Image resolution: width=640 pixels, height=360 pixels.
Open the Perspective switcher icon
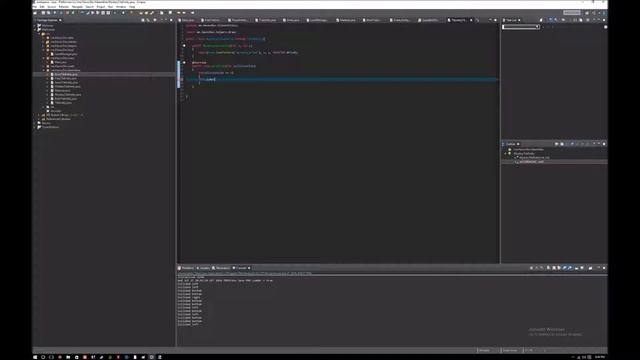pyautogui.click(x=587, y=13)
